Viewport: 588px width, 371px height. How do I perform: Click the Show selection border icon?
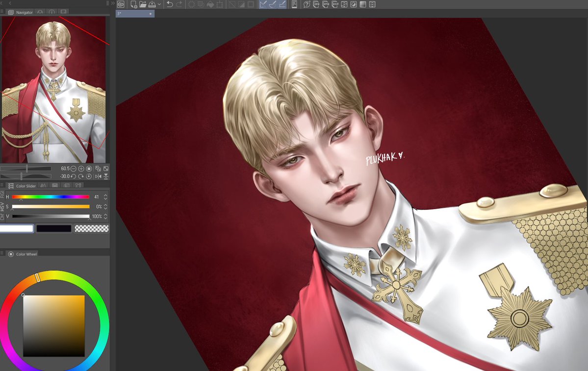coord(251,4)
